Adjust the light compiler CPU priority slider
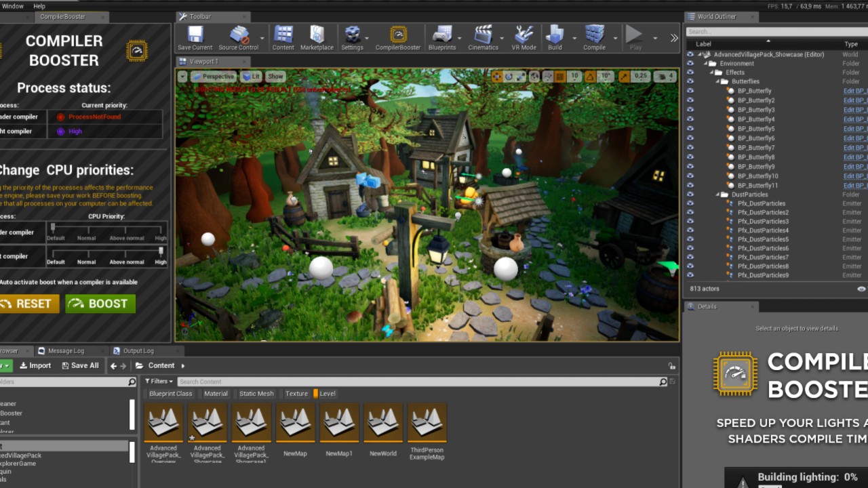Image resolution: width=868 pixels, height=488 pixels. click(106, 252)
